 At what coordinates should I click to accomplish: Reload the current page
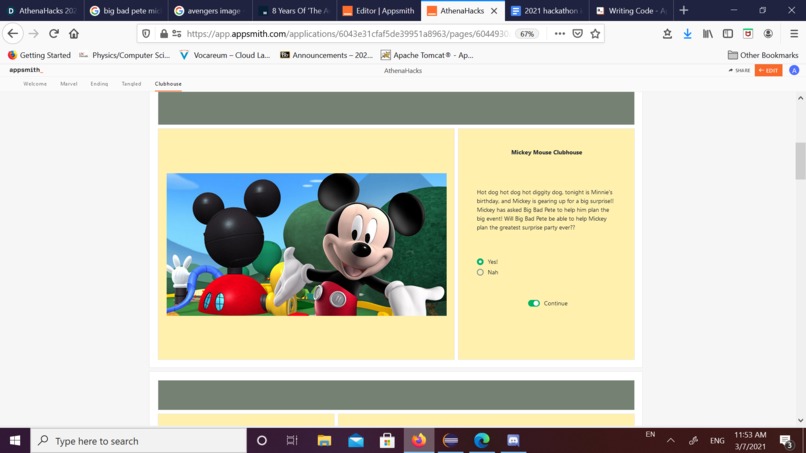(x=53, y=34)
